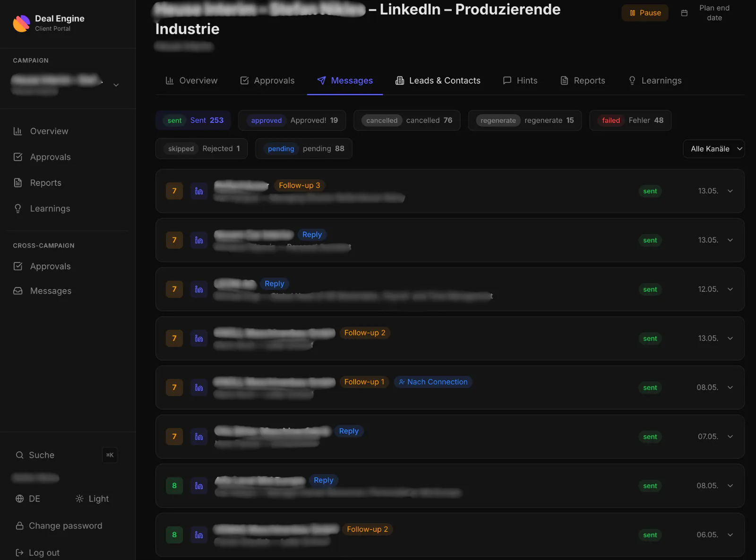Click the ⌘K shortcut badge

coord(110,455)
